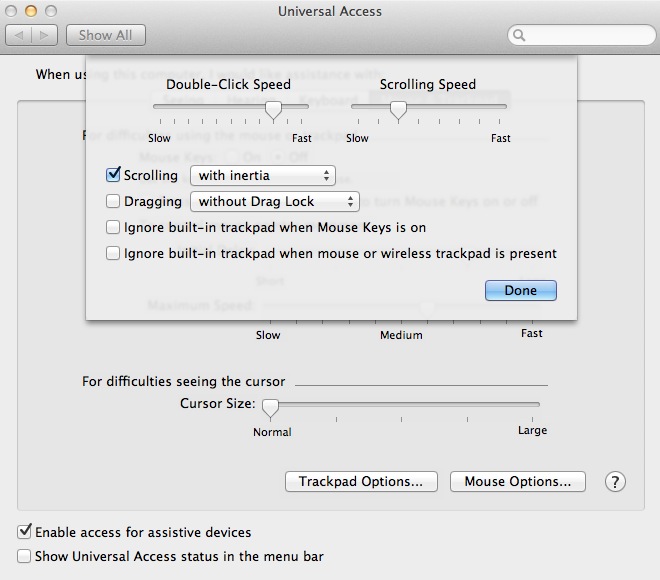Open the 'without Drag Lock' dropdown
Image resolution: width=660 pixels, height=580 pixels.
[275, 202]
